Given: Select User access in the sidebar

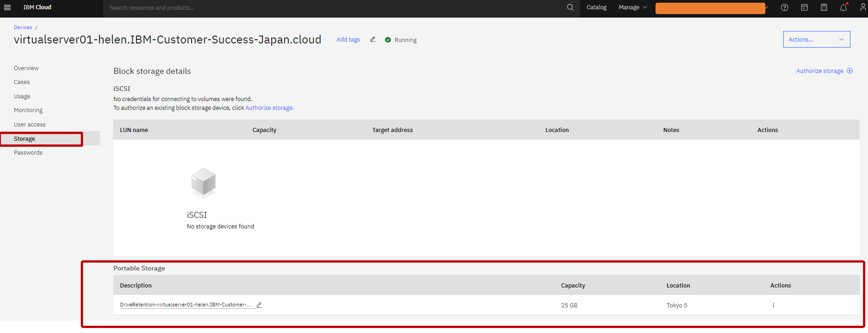Looking at the screenshot, I should point(30,124).
